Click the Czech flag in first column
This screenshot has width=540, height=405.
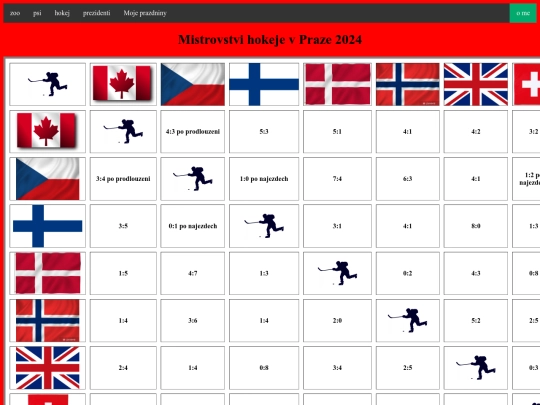(47, 179)
